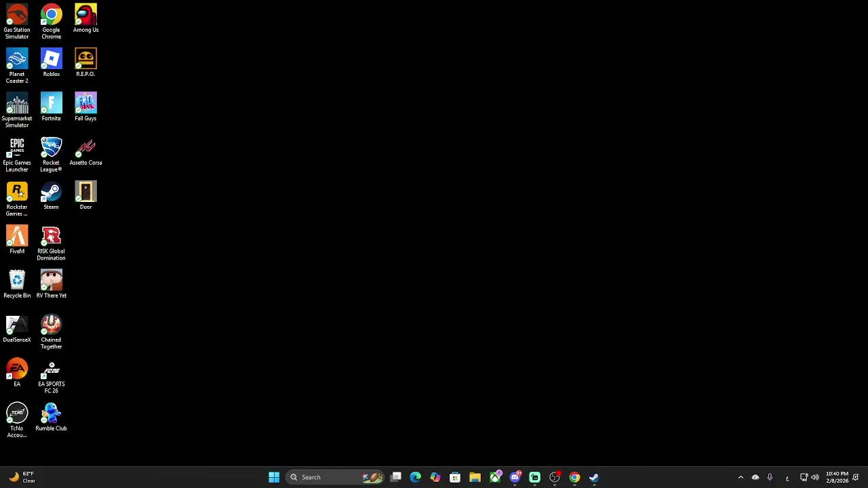Switch to Chrome on the taskbar
The width and height of the screenshot is (868, 488).
[x=574, y=477]
